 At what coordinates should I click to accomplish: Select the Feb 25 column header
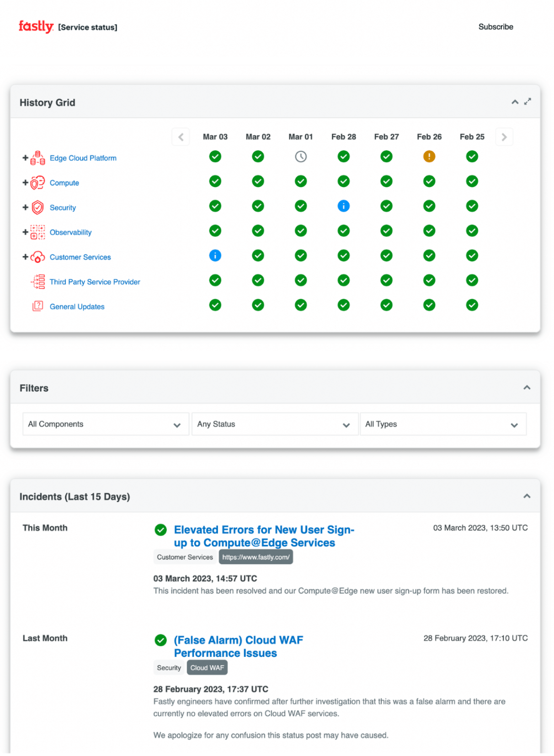coord(472,137)
